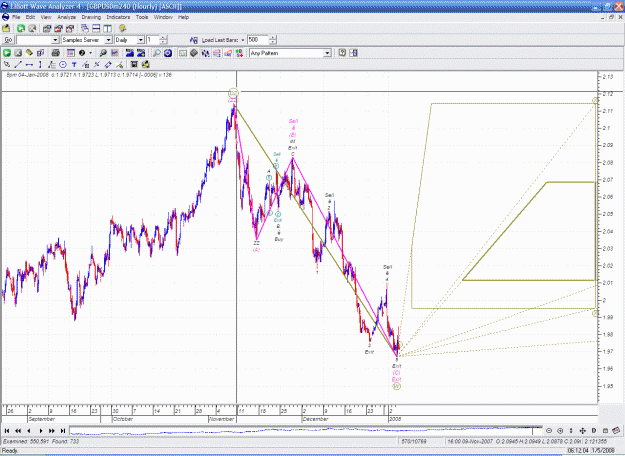Click the 'December' label on the time axis
This screenshot has height=456, width=625.
[315, 419]
